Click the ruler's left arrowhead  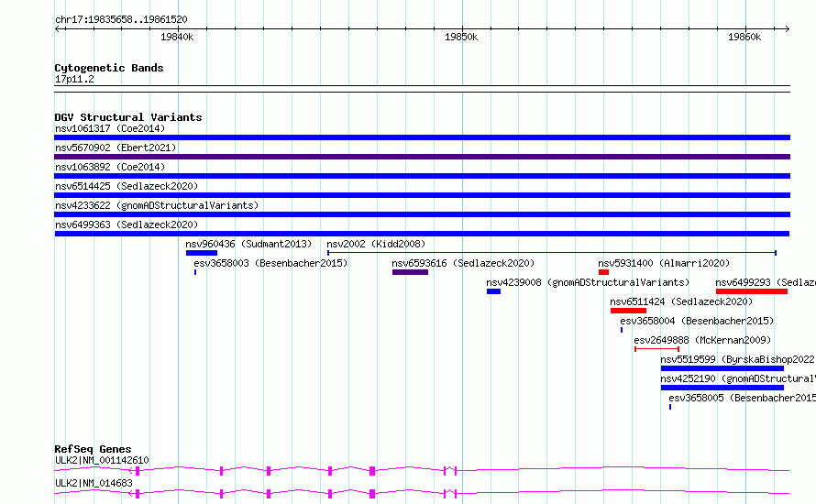57,28
